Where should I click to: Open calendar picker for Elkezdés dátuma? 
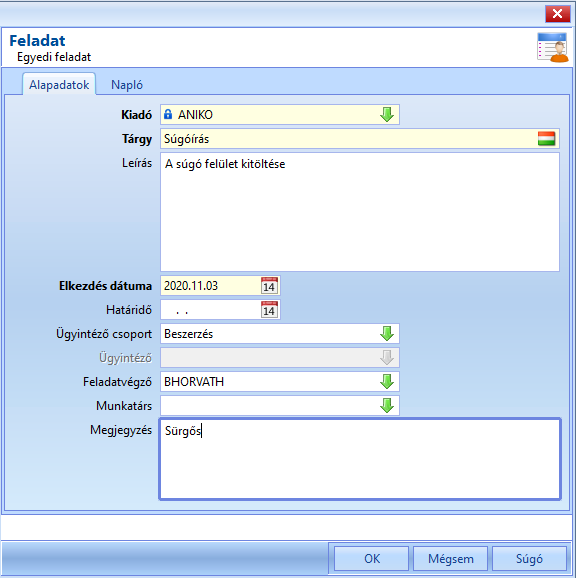pyautogui.click(x=269, y=286)
